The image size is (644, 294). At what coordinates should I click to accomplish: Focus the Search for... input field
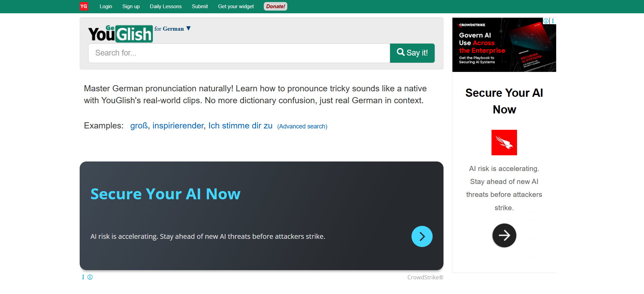coord(239,53)
